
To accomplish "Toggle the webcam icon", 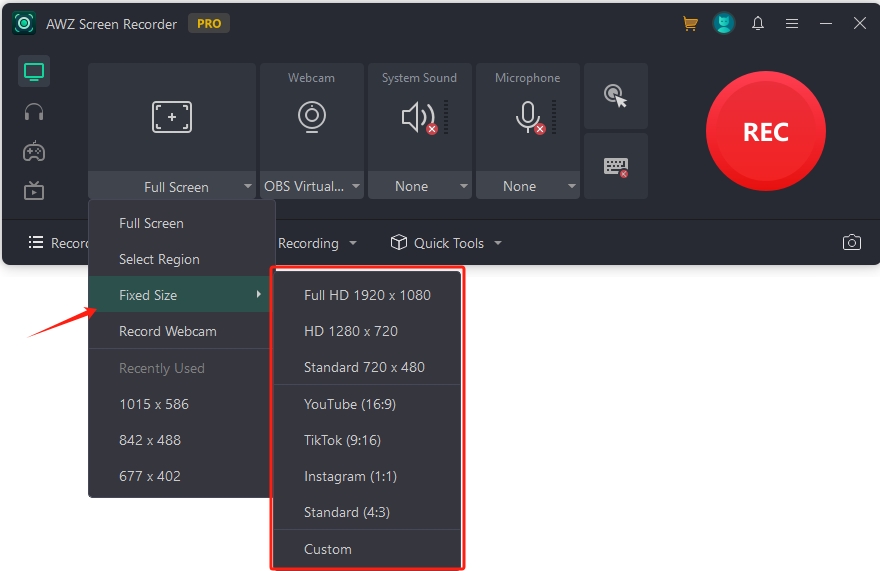I will coord(311,117).
